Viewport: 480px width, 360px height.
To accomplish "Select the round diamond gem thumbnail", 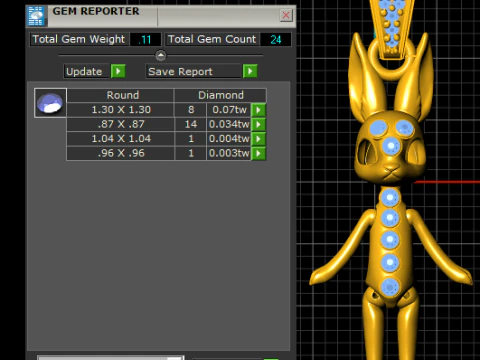I will 50,103.
